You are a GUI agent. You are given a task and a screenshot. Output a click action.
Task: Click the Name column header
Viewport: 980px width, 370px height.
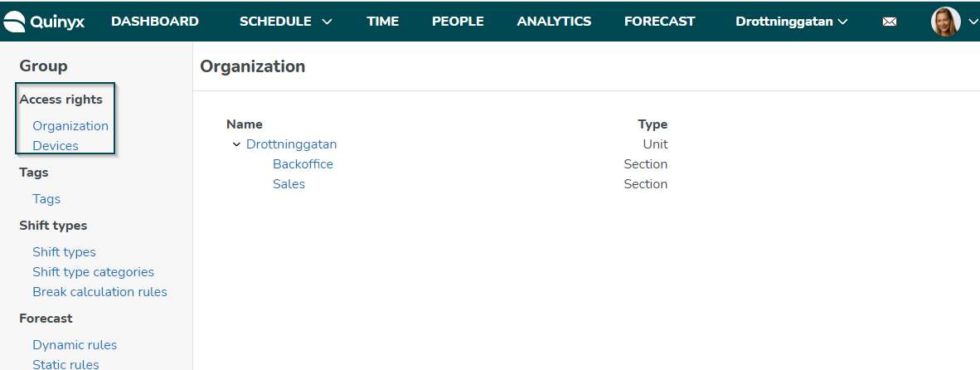point(245,124)
